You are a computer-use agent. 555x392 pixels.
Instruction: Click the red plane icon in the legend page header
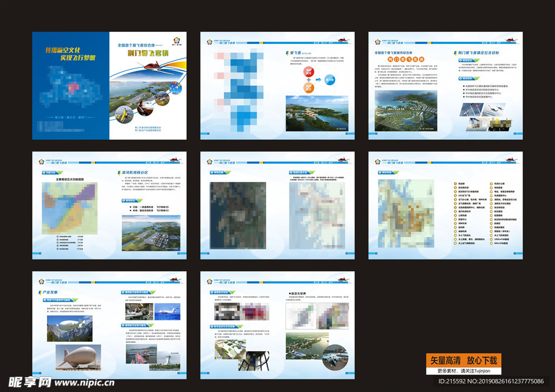(511, 160)
